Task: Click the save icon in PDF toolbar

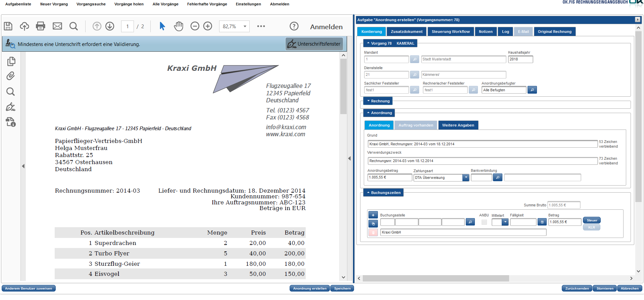Action: 8,26
